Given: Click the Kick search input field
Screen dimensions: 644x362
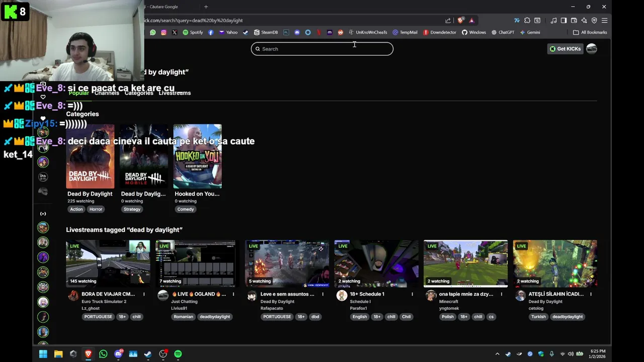Looking at the screenshot, I should click(x=322, y=49).
